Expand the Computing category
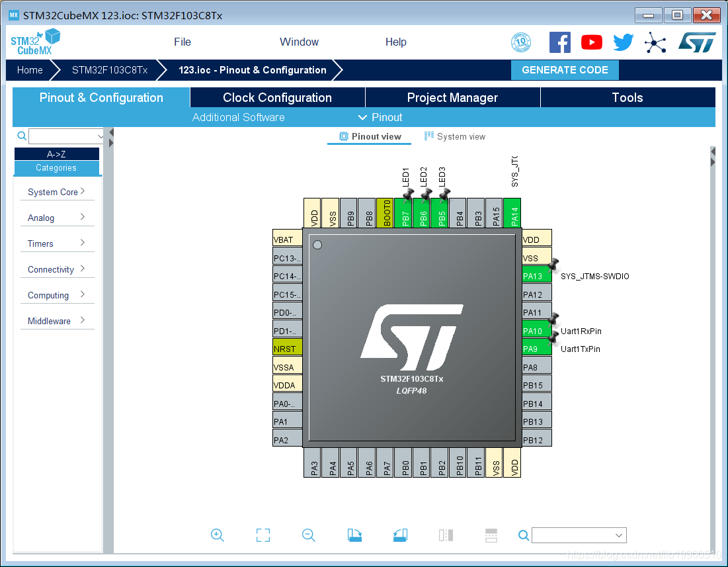The image size is (728, 567). tap(57, 295)
